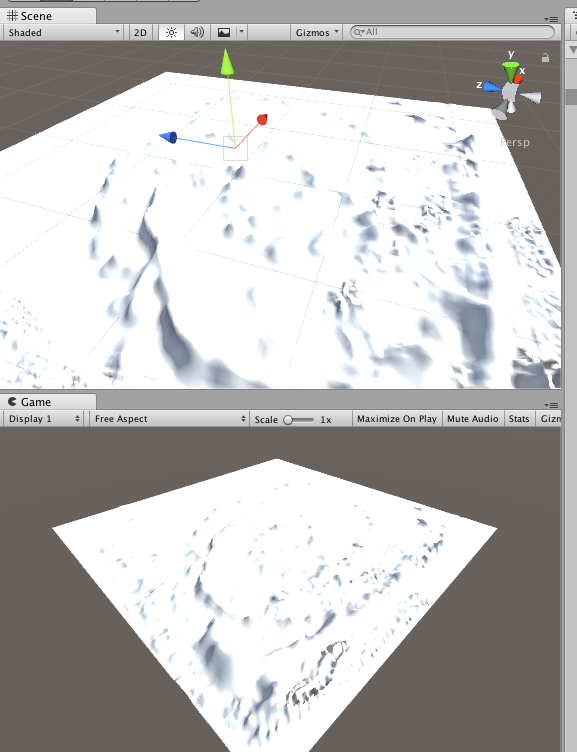Switch to the Game tab
This screenshot has height=752, width=577.
48,402
